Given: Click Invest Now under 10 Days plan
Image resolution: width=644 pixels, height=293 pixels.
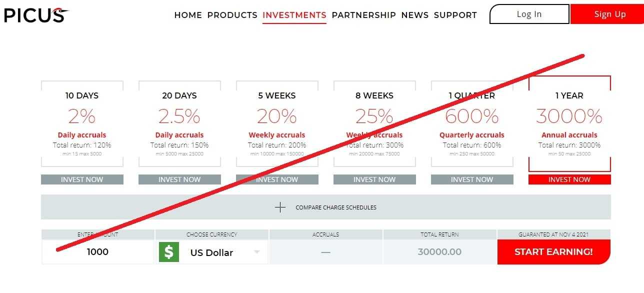Looking at the screenshot, I should (82, 179).
